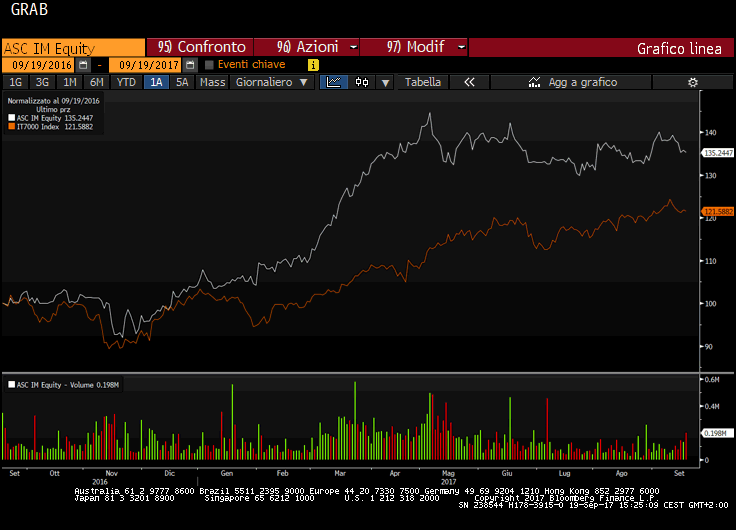Click the 135.2447 price axis label
The image size is (736, 530).
click(718, 153)
